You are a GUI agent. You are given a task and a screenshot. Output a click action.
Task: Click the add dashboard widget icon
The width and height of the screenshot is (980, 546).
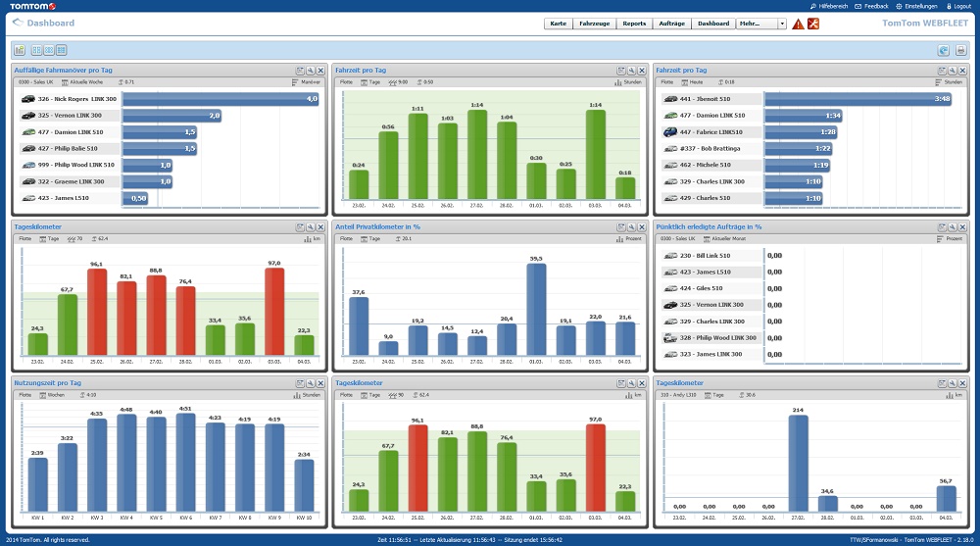(x=20, y=50)
